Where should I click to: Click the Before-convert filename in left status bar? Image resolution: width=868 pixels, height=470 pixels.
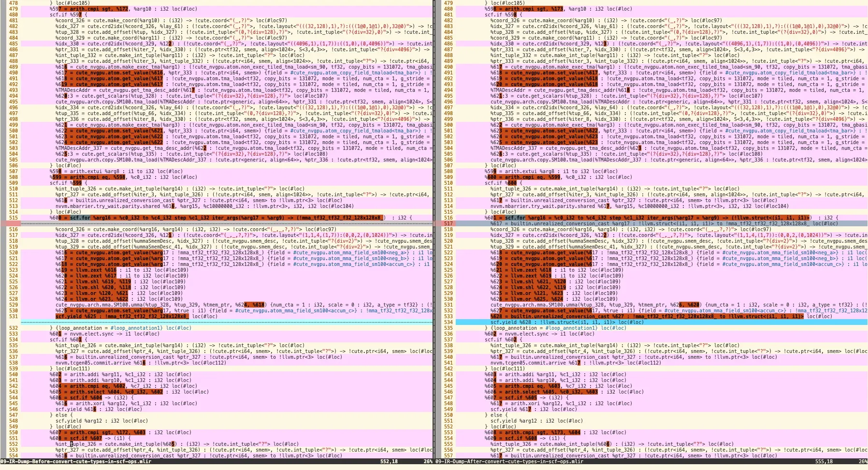pos(76,461)
